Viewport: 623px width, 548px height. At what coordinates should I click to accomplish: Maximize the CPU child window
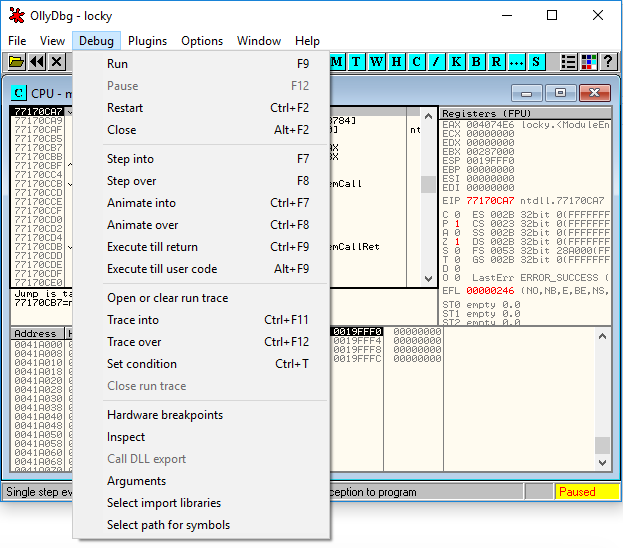(x=560, y=93)
